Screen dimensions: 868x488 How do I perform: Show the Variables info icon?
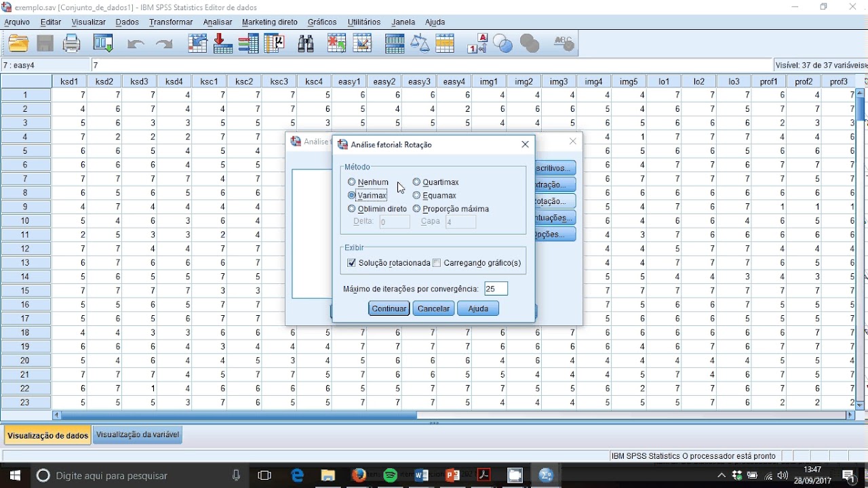tap(248, 44)
